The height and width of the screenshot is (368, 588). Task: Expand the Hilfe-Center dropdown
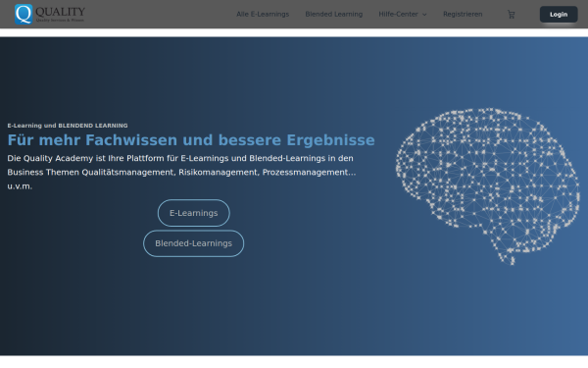tap(403, 15)
